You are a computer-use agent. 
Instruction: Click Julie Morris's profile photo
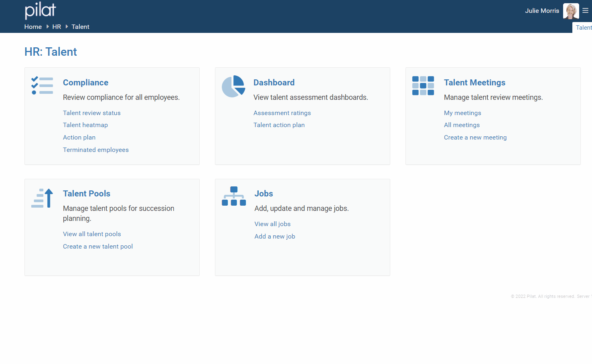(x=571, y=11)
